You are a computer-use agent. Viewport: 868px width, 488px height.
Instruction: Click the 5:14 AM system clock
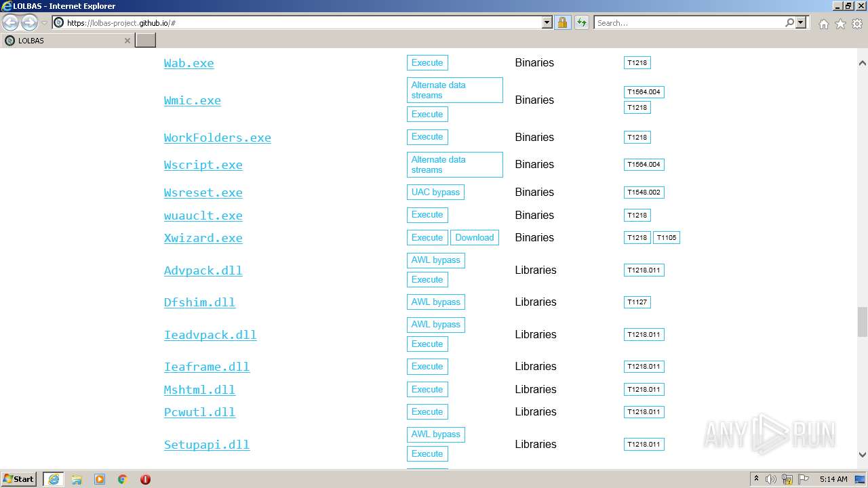click(x=833, y=479)
